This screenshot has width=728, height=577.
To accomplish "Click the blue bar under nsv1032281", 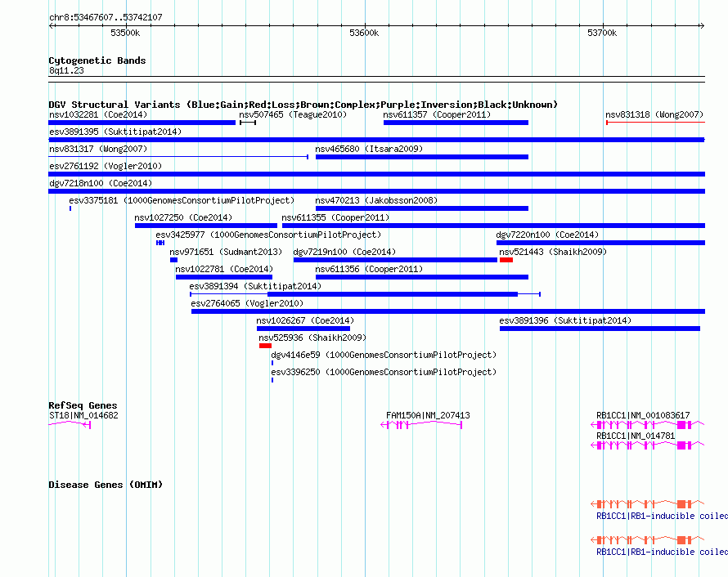I will (x=142, y=123).
